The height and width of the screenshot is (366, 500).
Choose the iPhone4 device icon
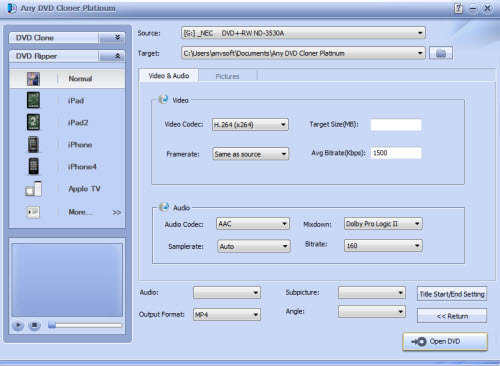[33, 166]
